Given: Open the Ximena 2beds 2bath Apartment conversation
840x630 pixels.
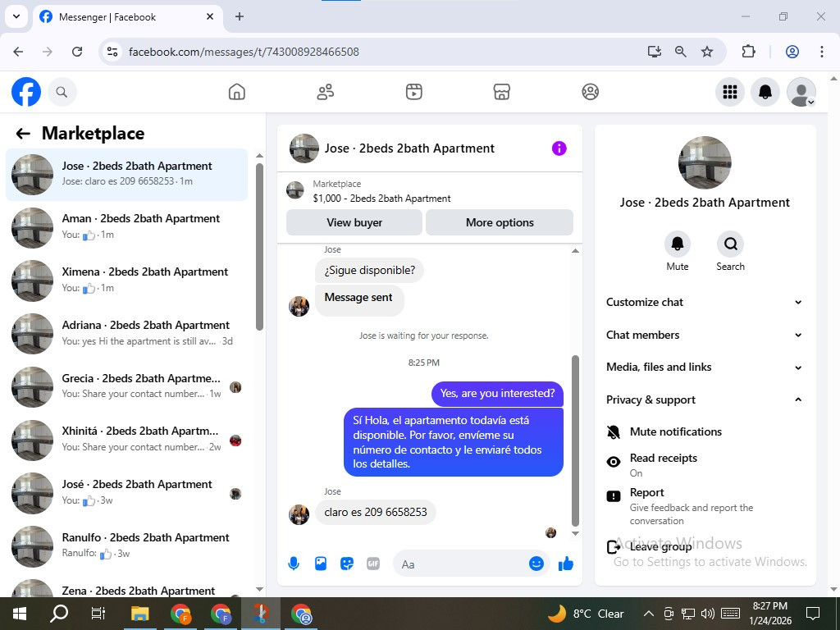Looking at the screenshot, I should [127, 281].
